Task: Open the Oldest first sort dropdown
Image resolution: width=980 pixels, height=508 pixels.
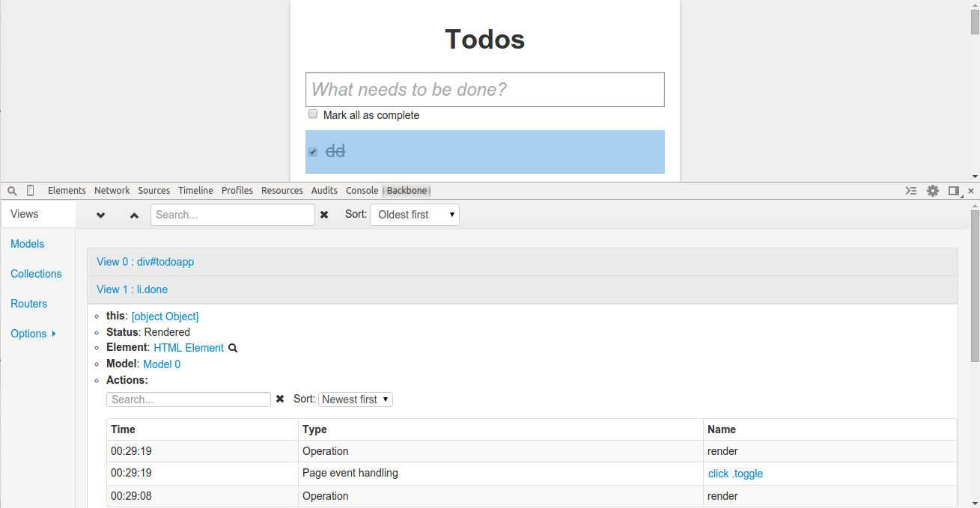Action: pos(415,215)
